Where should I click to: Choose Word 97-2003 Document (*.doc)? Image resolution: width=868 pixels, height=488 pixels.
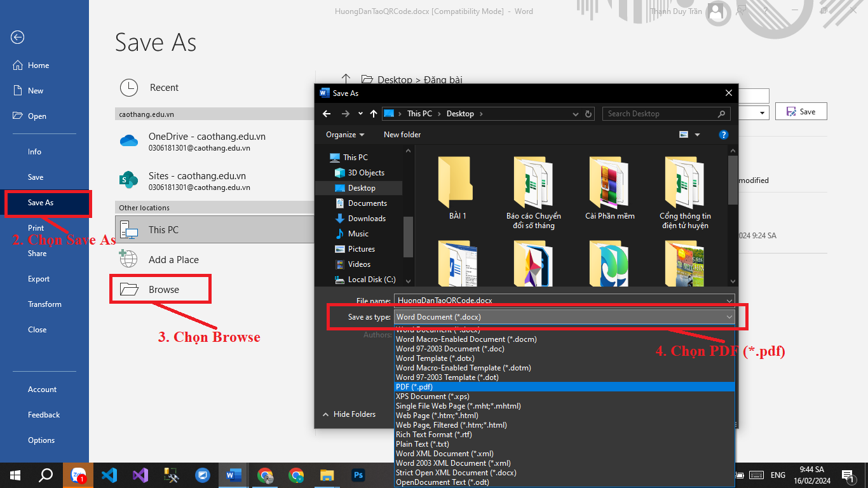tap(564, 349)
